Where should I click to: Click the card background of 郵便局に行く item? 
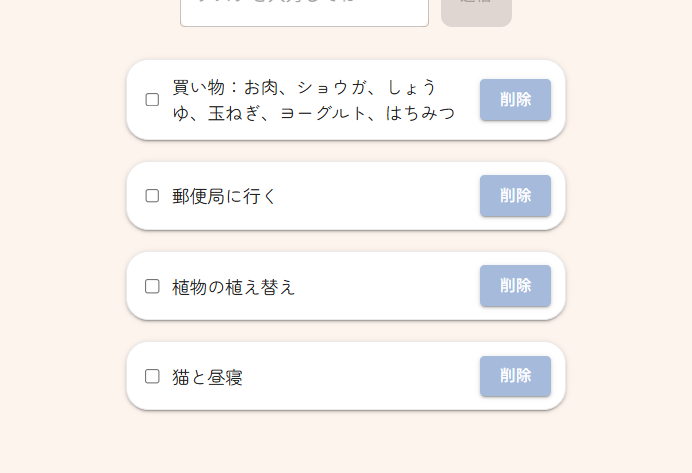click(x=380, y=196)
